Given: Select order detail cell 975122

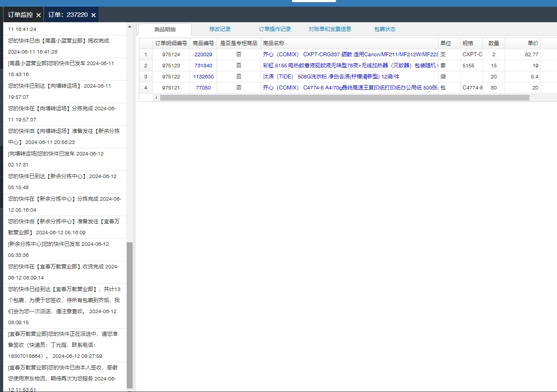Looking at the screenshot, I should coord(171,77).
